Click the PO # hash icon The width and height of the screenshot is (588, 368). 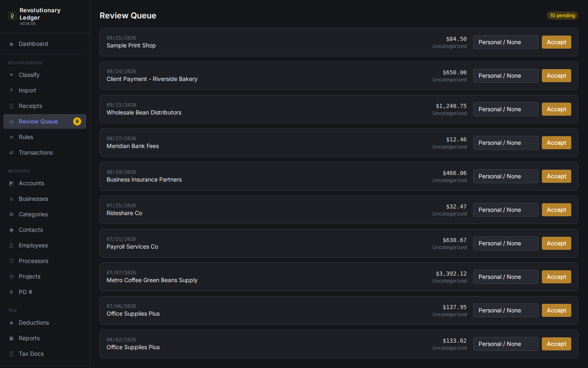coord(11,292)
